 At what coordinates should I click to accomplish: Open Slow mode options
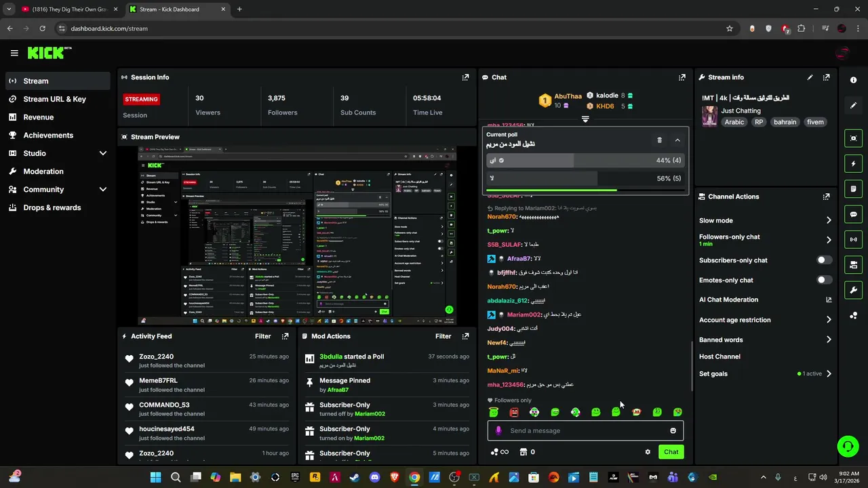pos(765,220)
